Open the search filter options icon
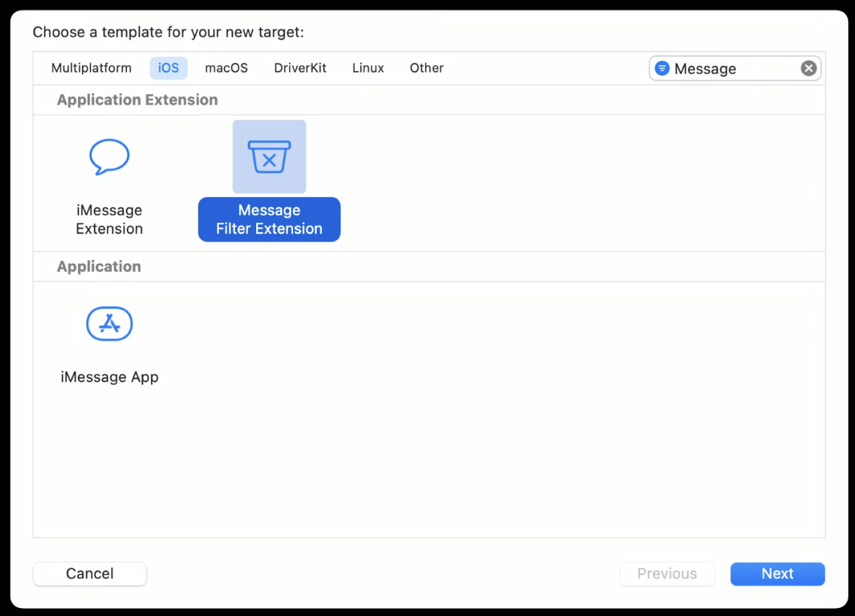This screenshot has height=616, width=855. 662,69
